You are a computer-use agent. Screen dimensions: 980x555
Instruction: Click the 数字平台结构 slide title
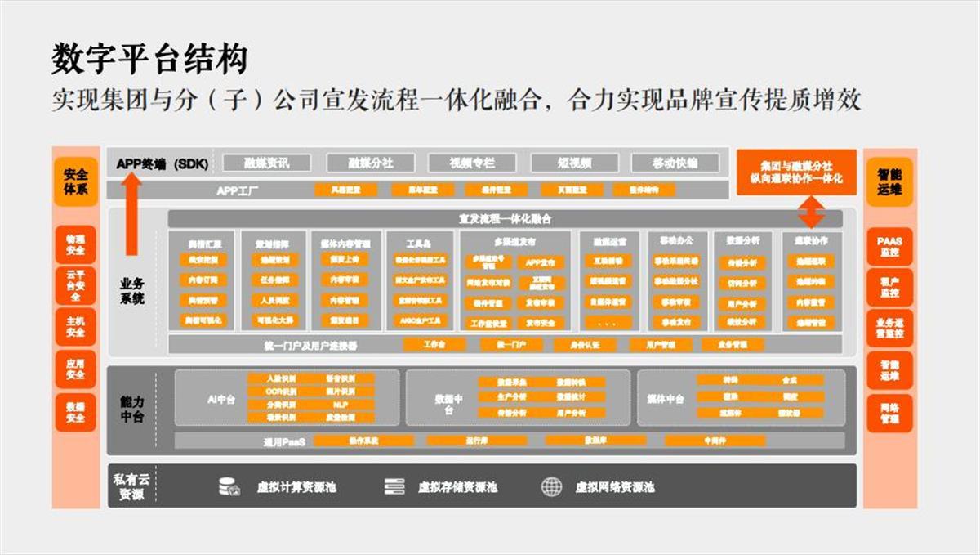click(149, 60)
